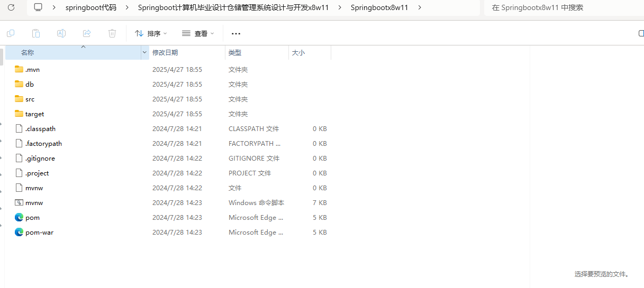Select the .gitignore file icon
644x288 pixels.
click(x=20, y=158)
